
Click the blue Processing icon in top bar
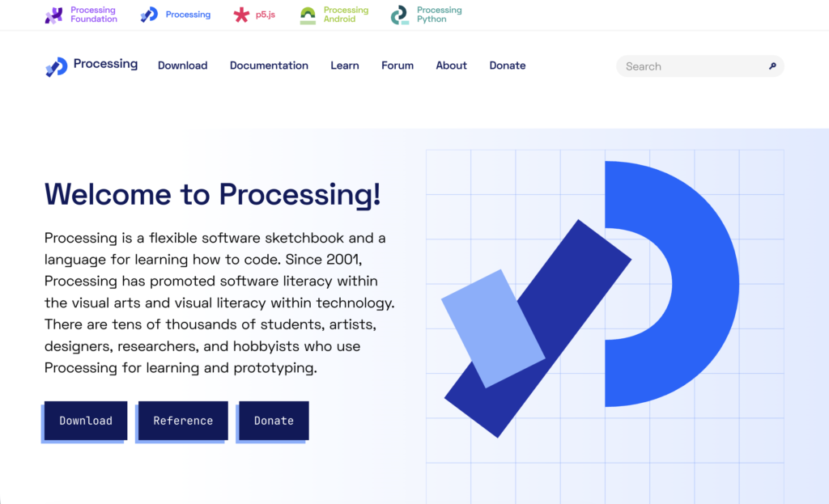pyautogui.click(x=149, y=15)
